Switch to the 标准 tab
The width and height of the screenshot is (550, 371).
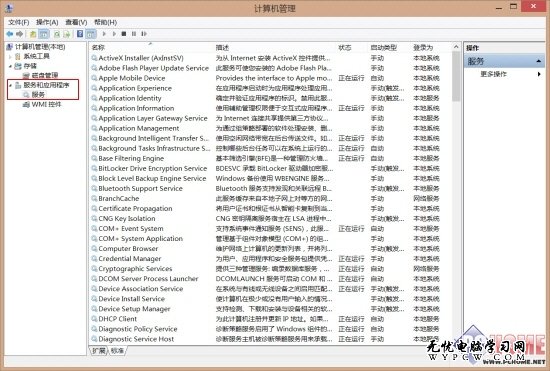point(118,351)
